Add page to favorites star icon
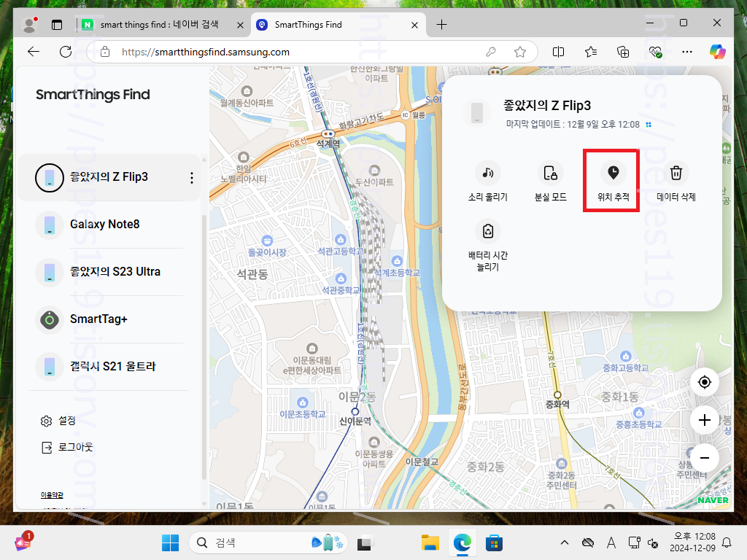This screenshot has height=560, width=747. (x=520, y=52)
